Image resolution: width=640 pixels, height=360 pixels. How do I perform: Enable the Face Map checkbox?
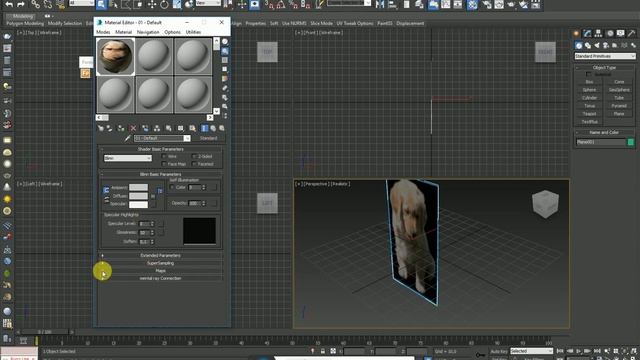164,164
